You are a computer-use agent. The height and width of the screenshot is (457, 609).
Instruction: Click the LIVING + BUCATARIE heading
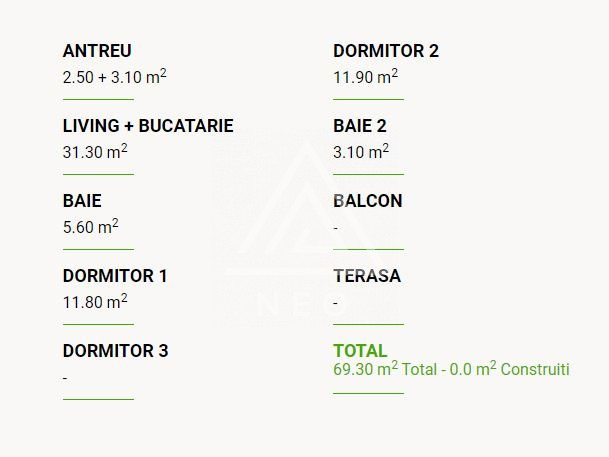point(148,126)
